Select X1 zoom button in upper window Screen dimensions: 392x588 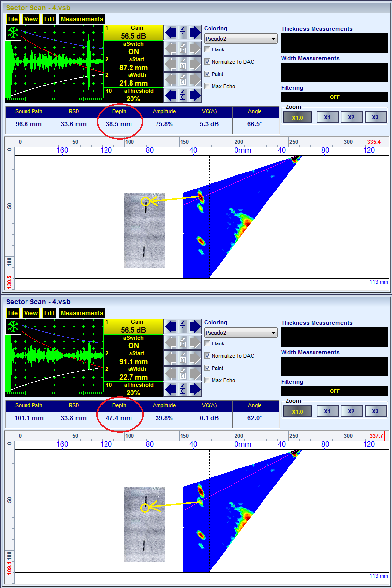click(x=327, y=117)
